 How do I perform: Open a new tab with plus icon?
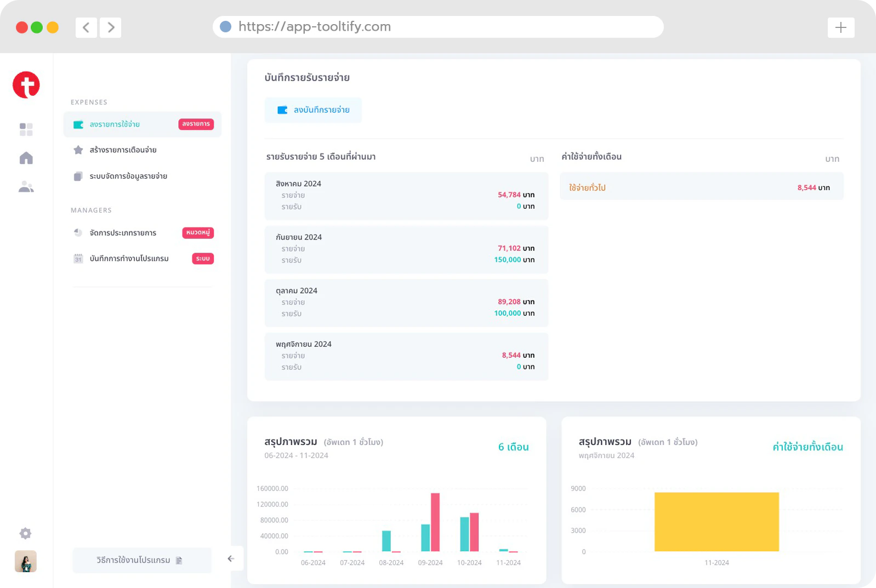coord(841,27)
